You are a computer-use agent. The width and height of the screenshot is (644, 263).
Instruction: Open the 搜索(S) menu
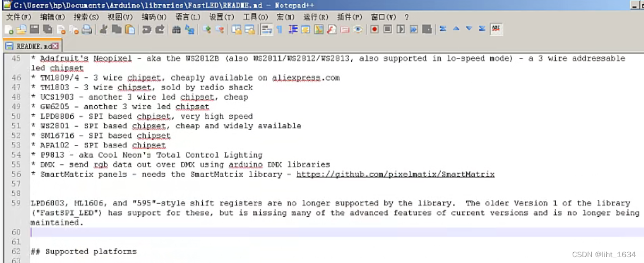coord(85,17)
